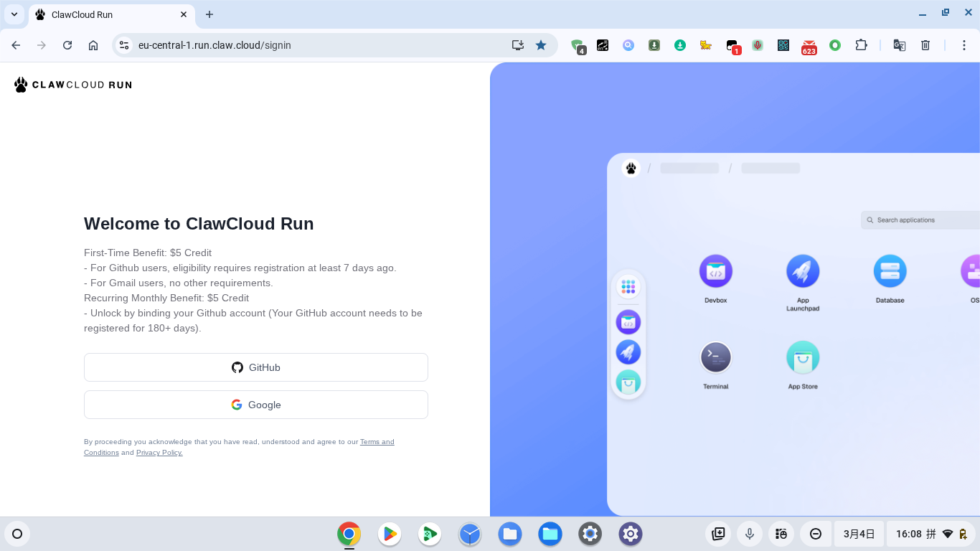Image resolution: width=980 pixels, height=551 pixels.
Task: Open a new tab with plus button
Action: pos(209,14)
